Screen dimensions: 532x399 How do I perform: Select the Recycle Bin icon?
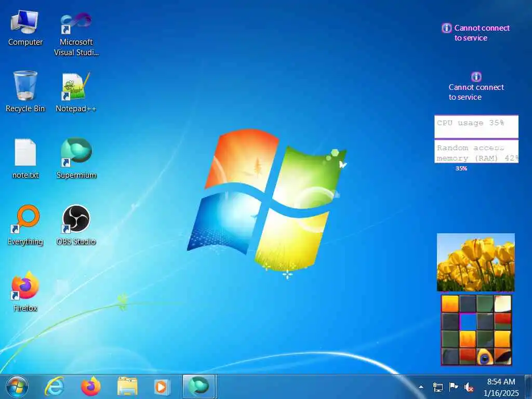tap(25, 91)
